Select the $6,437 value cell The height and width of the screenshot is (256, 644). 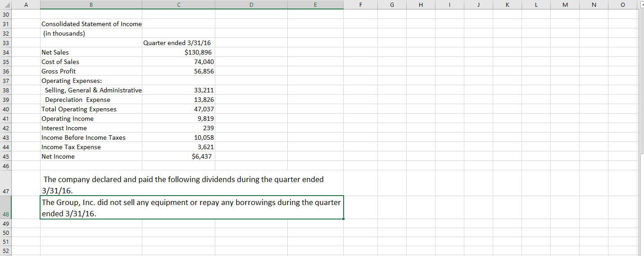coord(178,156)
